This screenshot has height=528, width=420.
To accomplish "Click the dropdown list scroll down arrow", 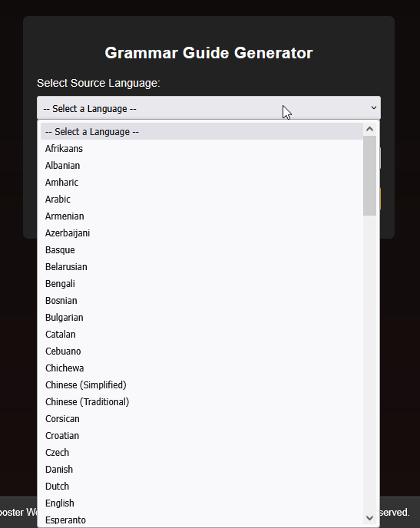I will coord(369,517).
